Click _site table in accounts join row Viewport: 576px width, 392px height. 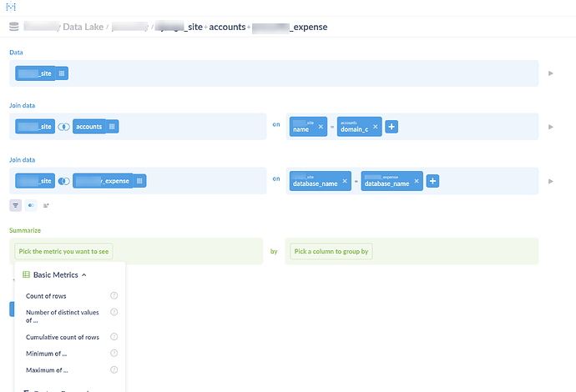tap(35, 127)
